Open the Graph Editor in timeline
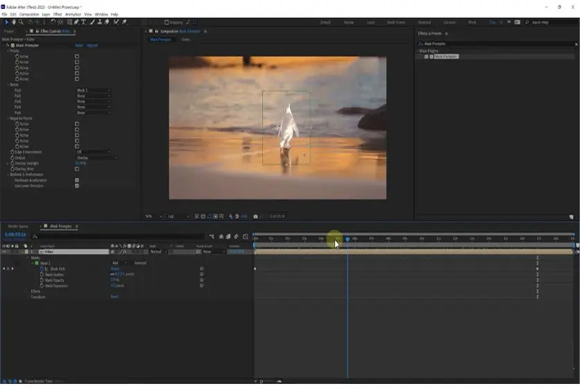This screenshot has width=588, height=392. tap(246, 237)
